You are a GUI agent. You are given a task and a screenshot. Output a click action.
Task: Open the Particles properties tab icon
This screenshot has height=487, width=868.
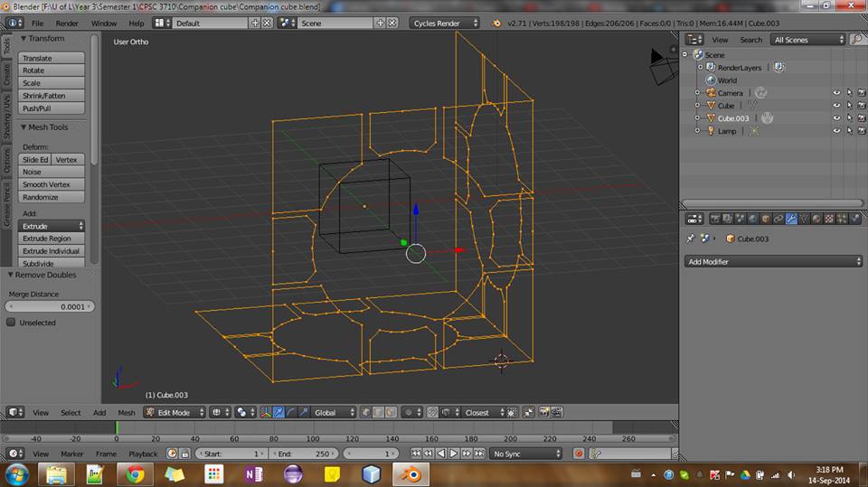click(x=842, y=219)
